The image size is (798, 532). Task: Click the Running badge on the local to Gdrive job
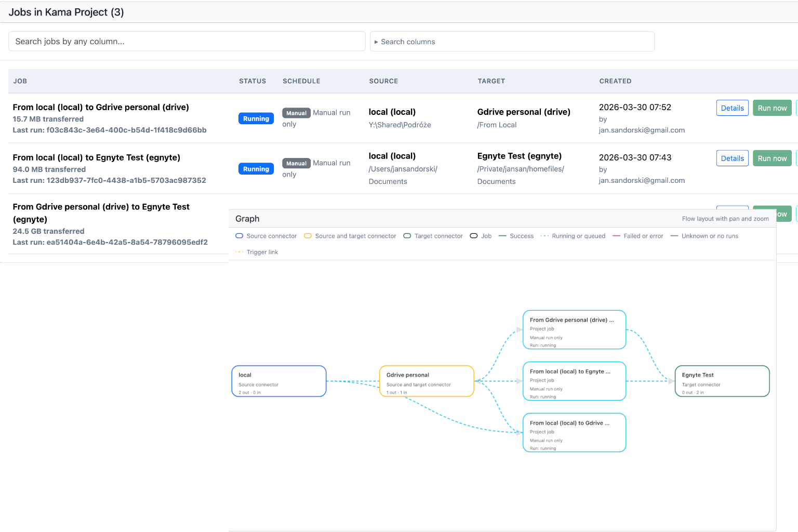pos(256,119)
